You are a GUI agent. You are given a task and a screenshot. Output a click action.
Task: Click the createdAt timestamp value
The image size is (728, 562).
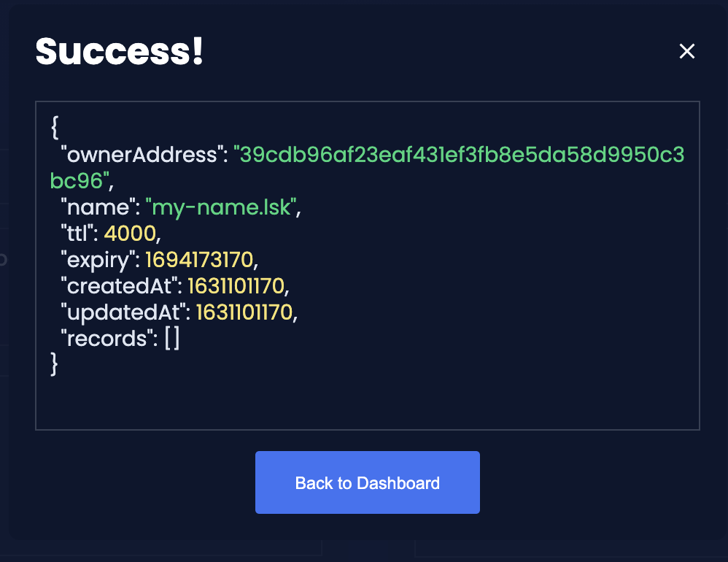236,286
